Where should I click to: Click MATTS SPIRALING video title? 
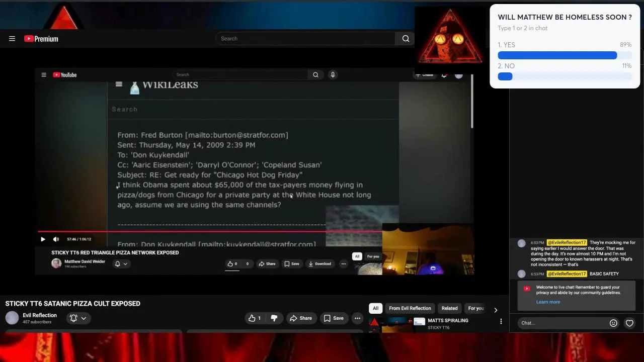coord(448,320)
